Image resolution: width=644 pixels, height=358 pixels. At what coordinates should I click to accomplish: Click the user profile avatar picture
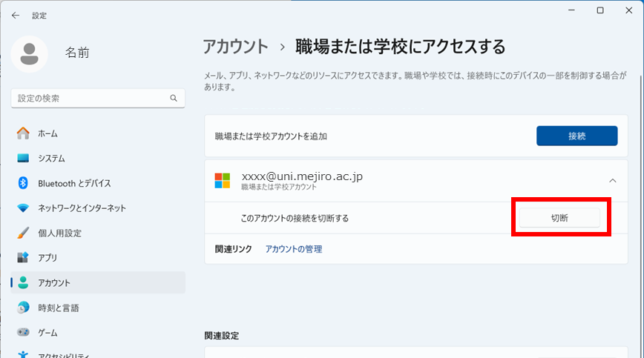click(x=29, y=54)
